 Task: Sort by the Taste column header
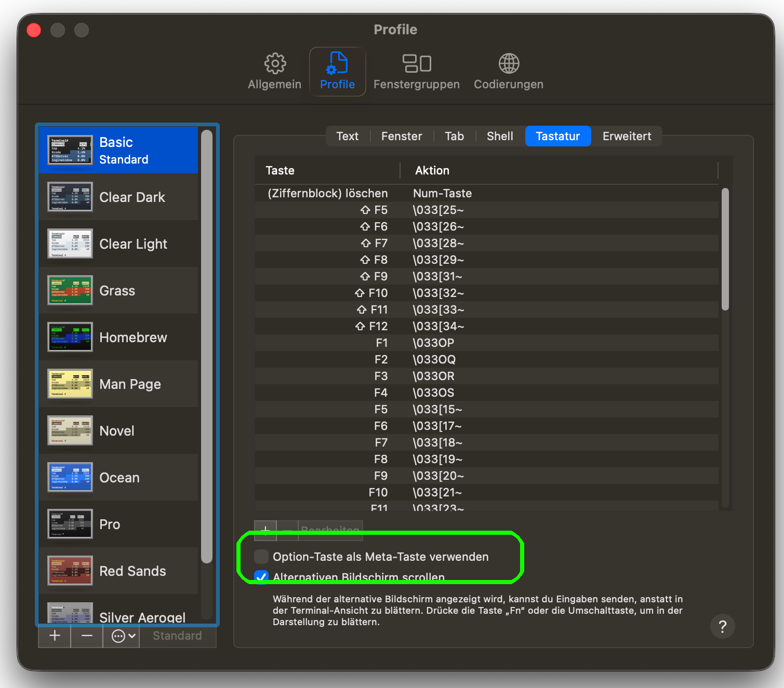327,170
